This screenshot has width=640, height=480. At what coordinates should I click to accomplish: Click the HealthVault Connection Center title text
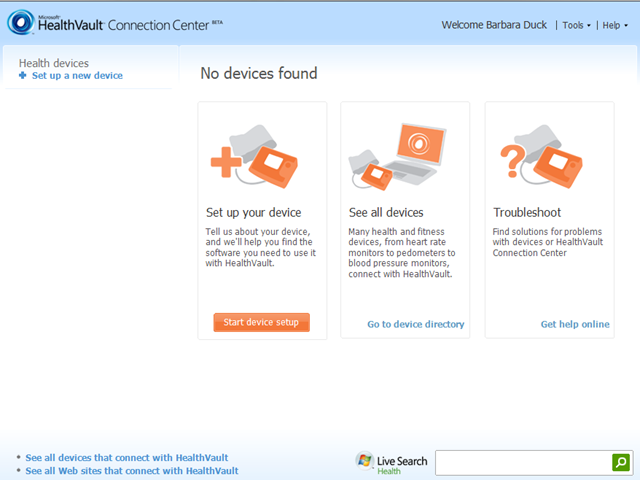[x=130, y=25]
